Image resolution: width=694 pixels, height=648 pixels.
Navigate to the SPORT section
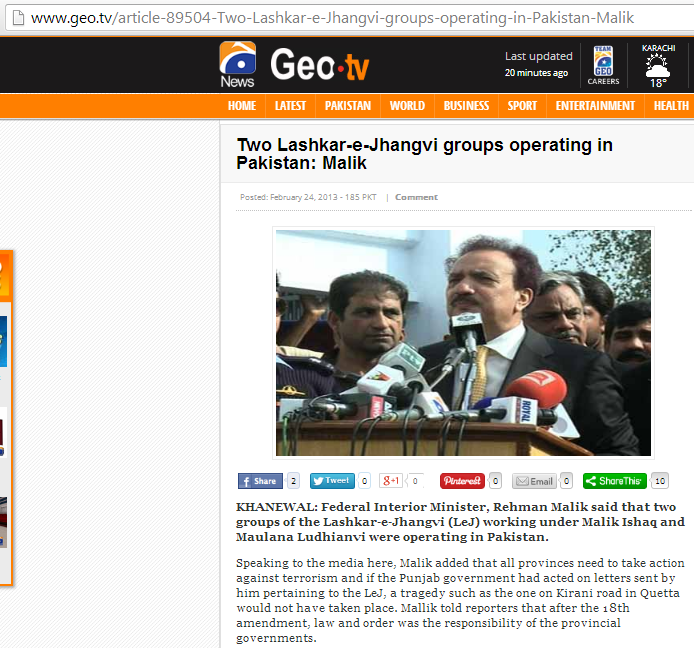[522, 106]
